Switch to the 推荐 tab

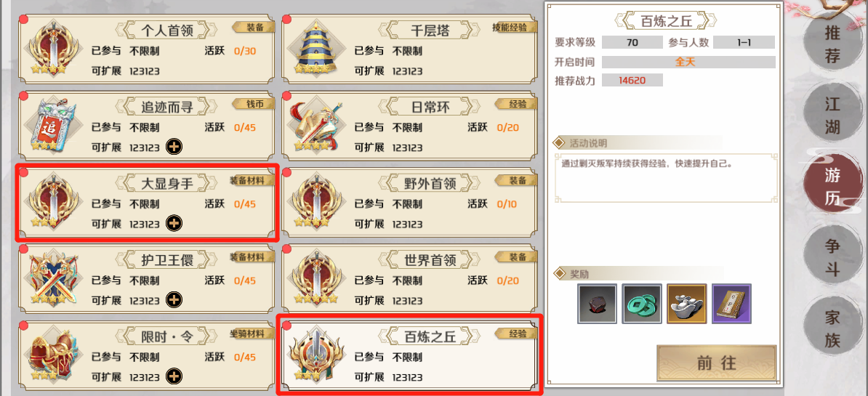click(x=832, y=43)
